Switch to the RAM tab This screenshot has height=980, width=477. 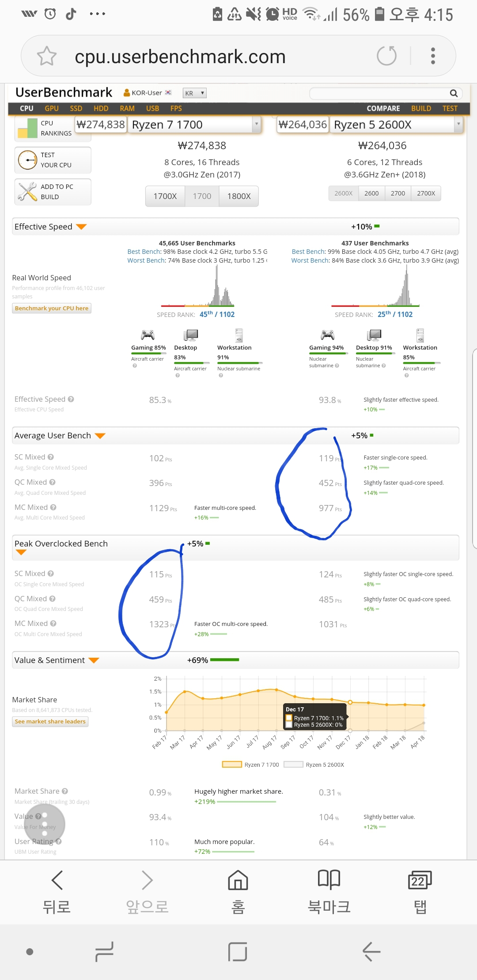[x=127, y=109]
